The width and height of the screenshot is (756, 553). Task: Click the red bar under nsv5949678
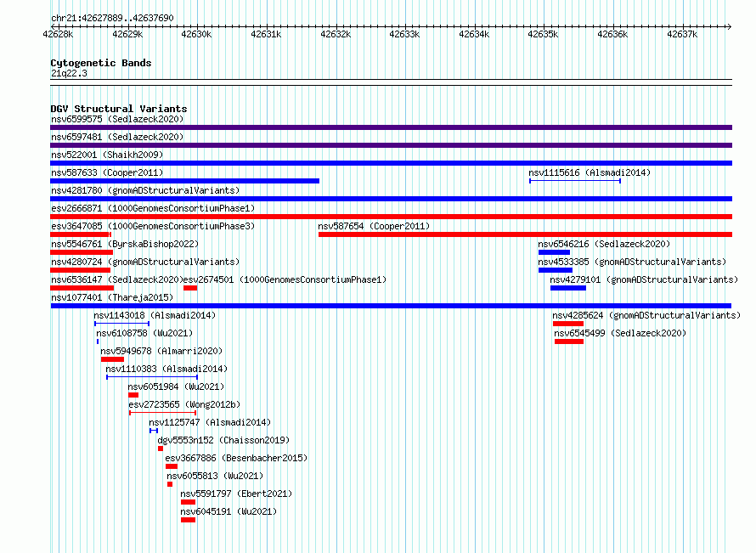click(113, 359)
